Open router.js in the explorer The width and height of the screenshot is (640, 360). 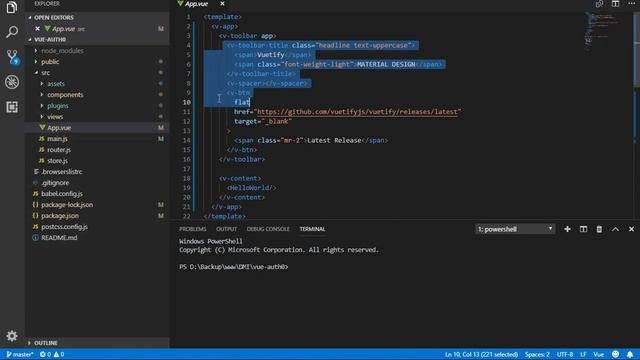(x=59, y=150)
